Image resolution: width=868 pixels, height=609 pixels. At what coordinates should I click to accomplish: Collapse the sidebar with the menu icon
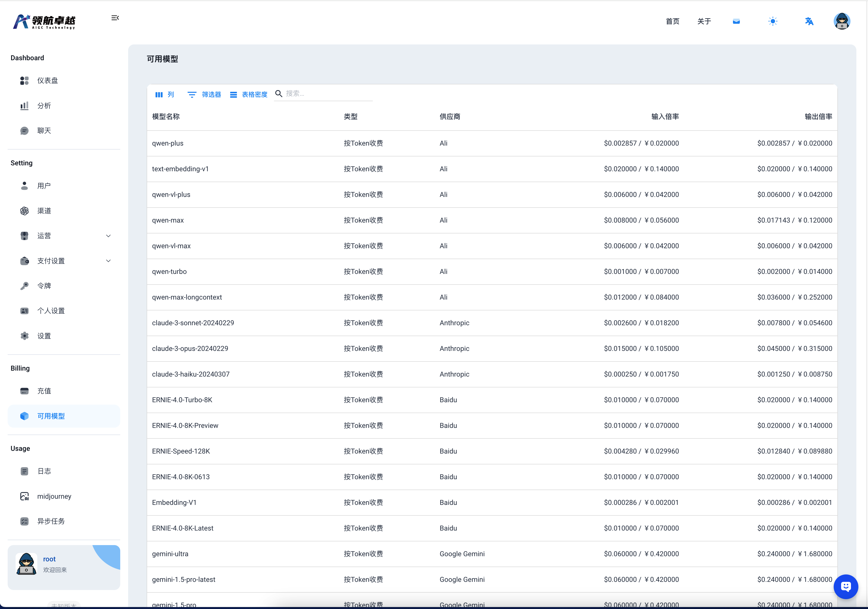click(115, 18)
